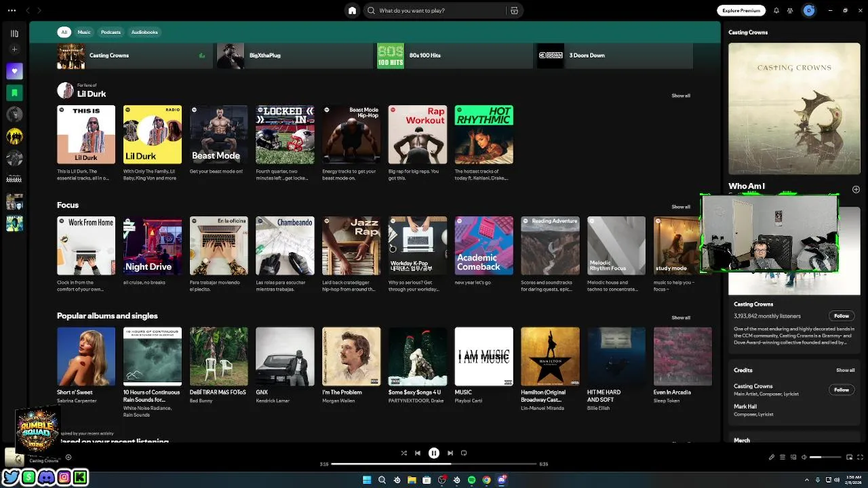This screenshot has height=488, width=868.
Task: Open the Browse icon in search bar
Action: (514, 10)
